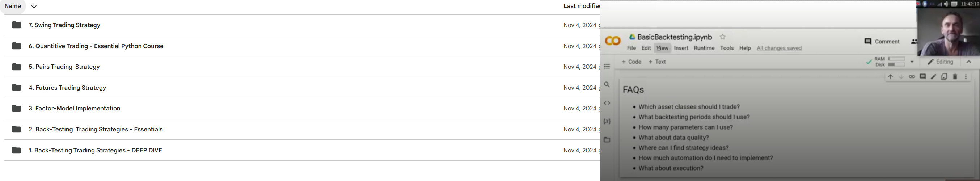
Task: Star the BasicBacktesting.ipynb notebook
Action: (x=722, y=37)
